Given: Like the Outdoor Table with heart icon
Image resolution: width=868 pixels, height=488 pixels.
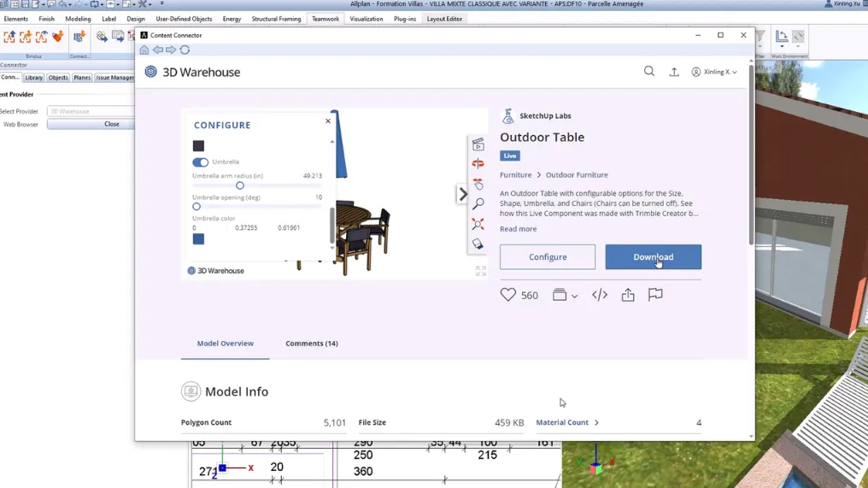Looking at the screenshot, I should pos(508,295).
